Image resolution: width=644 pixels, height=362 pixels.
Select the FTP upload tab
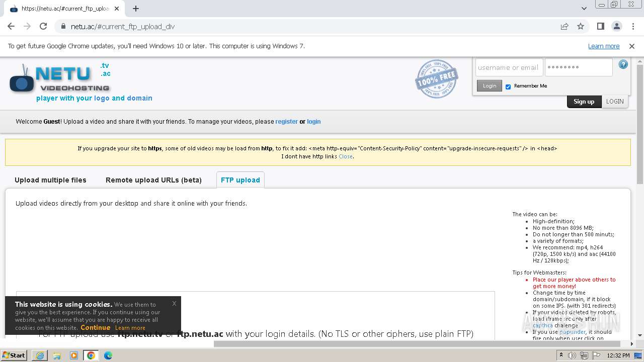click(x=240, y=180)
